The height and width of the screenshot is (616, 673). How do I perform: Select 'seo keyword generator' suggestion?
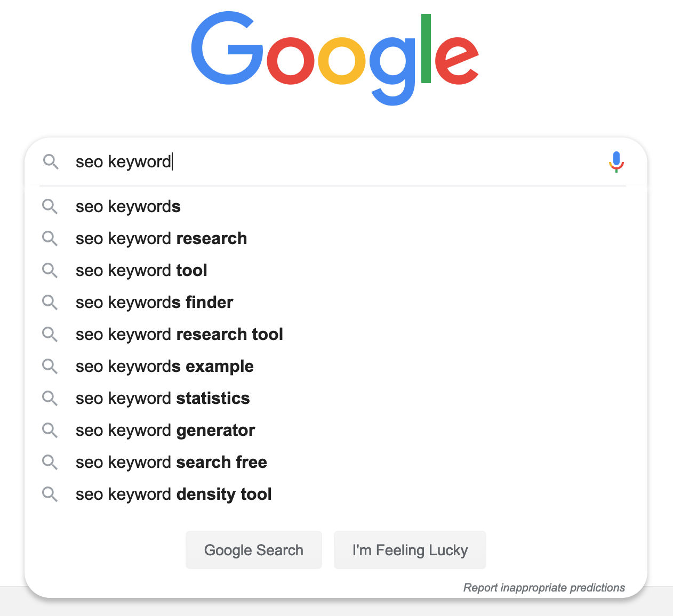(x=165, y=430)
